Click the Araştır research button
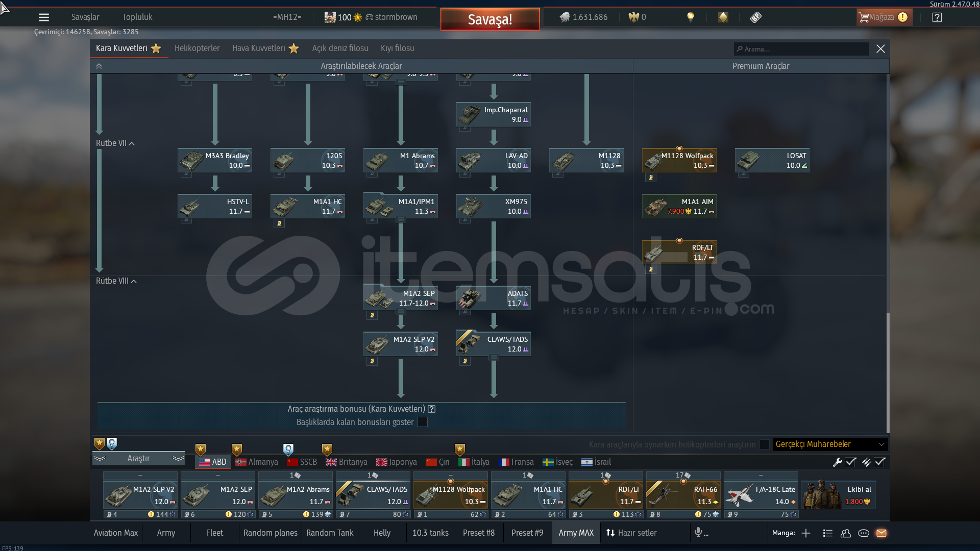Screen dimensions: 980x551 point(138,459)
